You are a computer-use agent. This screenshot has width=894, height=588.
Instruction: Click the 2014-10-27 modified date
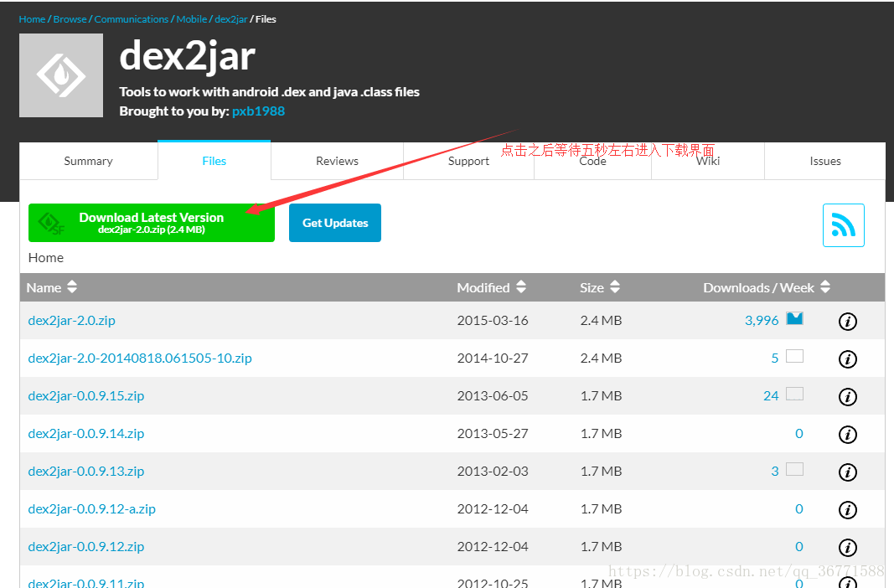(493, 358)
